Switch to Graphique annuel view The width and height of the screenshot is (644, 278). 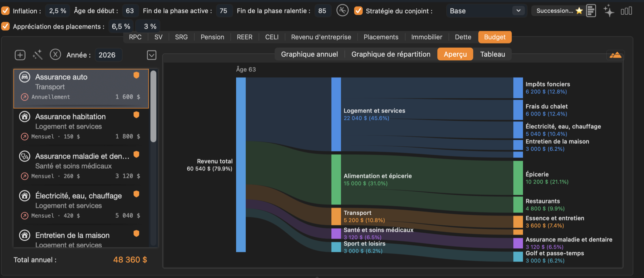310,54
